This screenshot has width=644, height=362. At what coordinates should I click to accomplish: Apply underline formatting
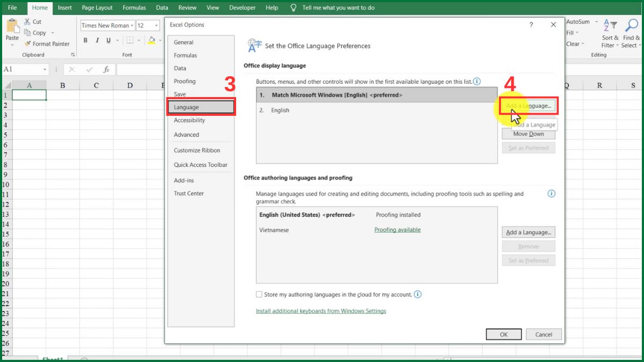click(x=108, y=40)
